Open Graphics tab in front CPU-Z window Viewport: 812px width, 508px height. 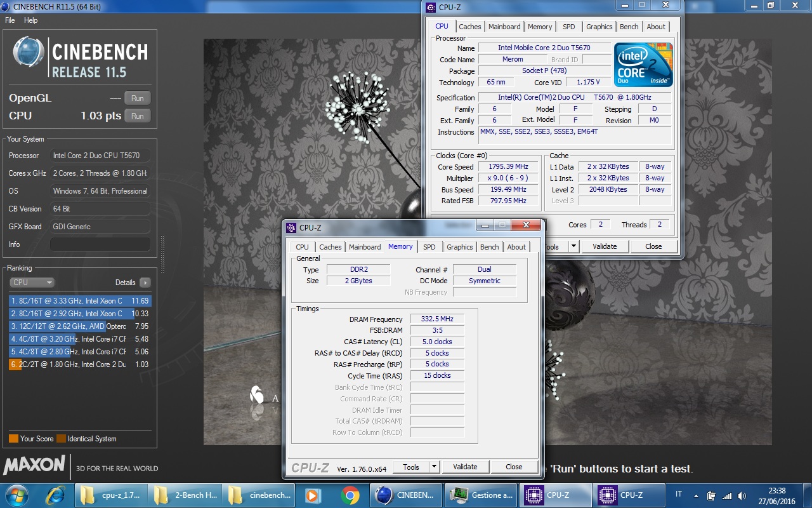(x=459, y=247)
